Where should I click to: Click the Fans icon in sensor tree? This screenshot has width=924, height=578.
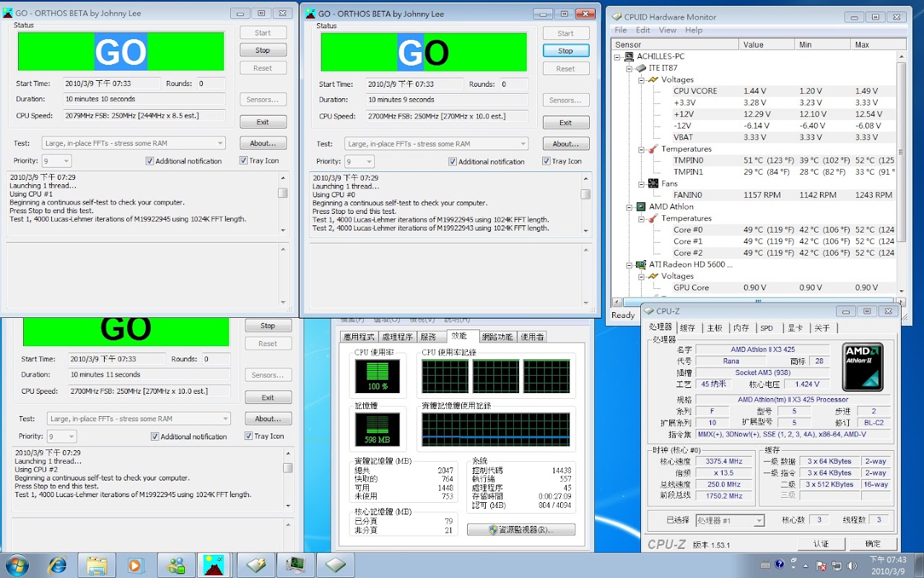tap(653, 184)
